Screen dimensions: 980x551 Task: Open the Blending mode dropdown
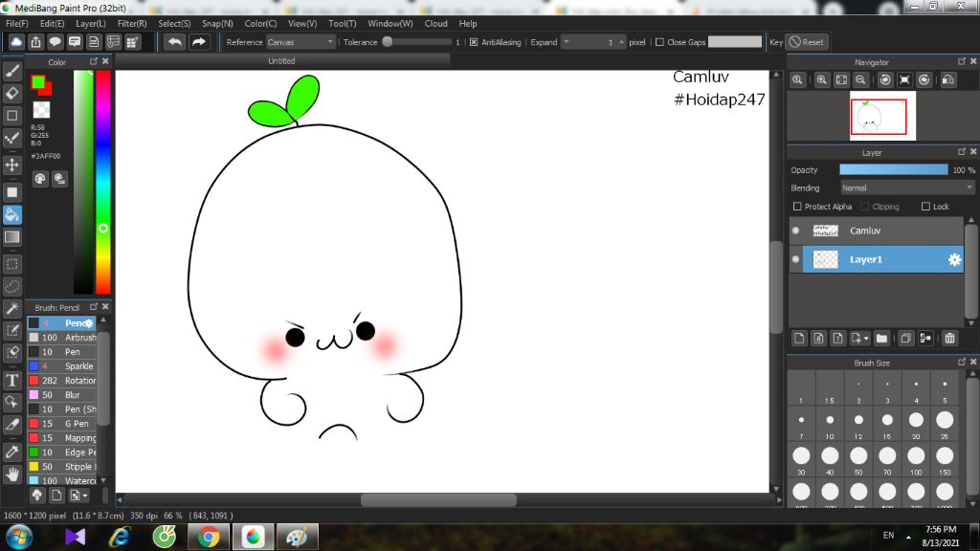(x=907, y=188)
